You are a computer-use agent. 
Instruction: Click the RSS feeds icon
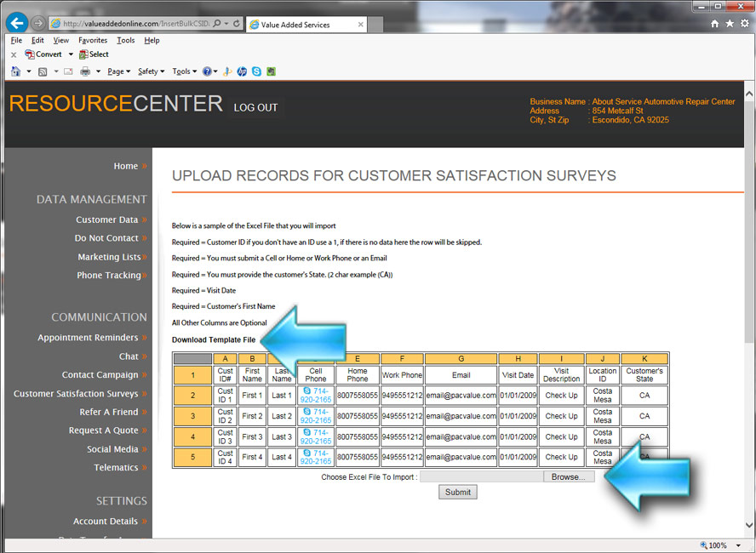point(43,71)
